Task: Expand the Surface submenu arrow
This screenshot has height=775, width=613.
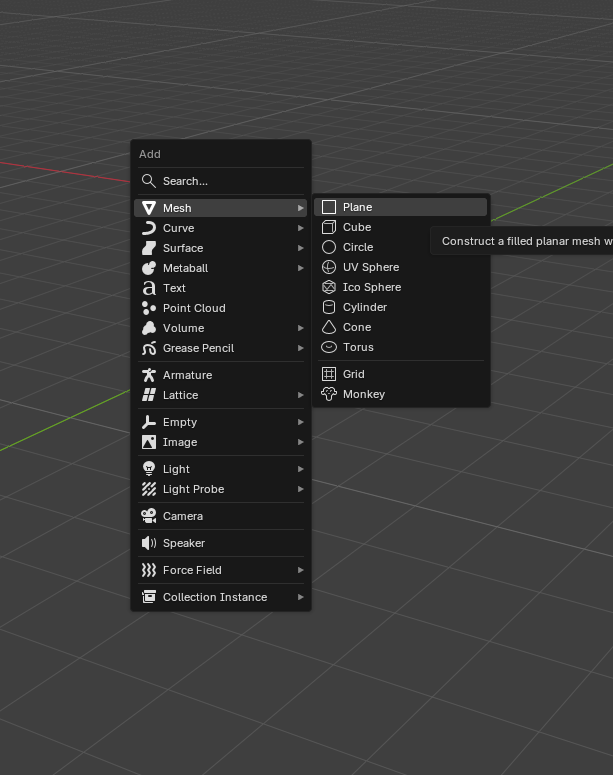Action: [x=301, y=248]
